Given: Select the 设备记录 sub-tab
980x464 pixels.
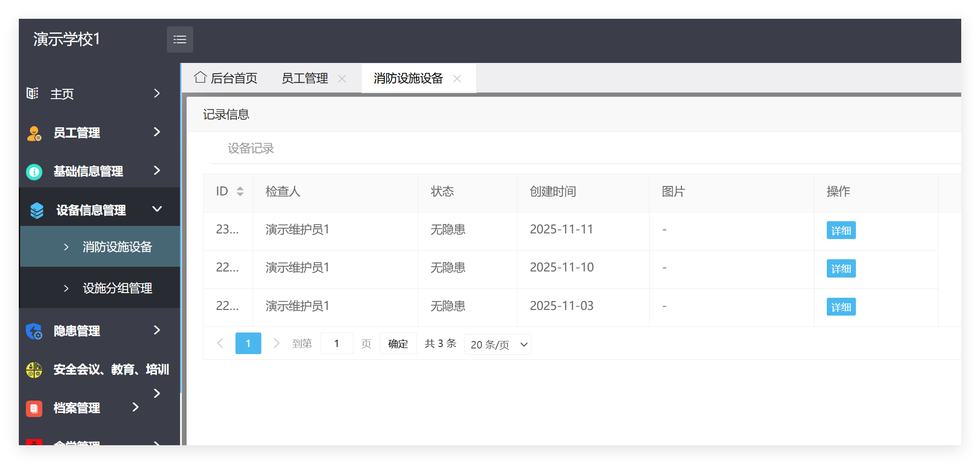Looking at the screenshot, I should [251, 148].
